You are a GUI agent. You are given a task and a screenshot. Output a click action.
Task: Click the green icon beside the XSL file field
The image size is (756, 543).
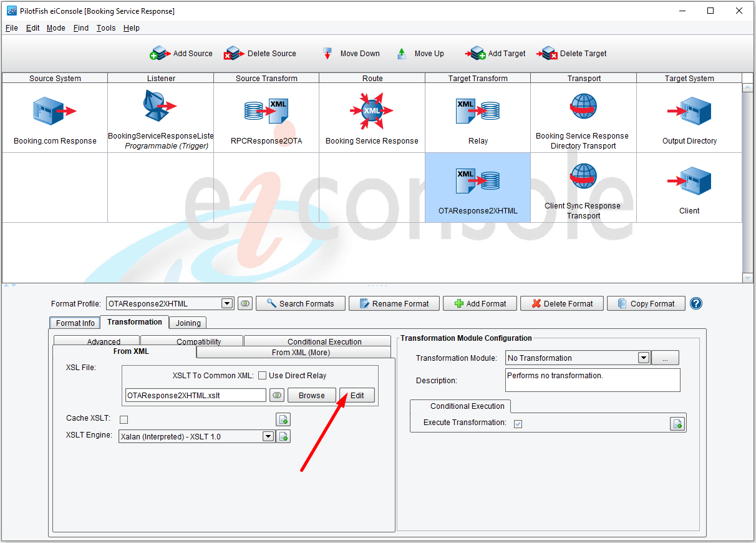click(277, 395)
